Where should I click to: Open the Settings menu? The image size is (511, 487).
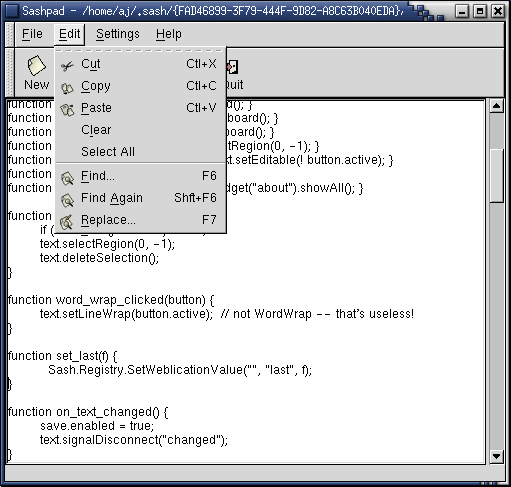click(x=118, y=34)
